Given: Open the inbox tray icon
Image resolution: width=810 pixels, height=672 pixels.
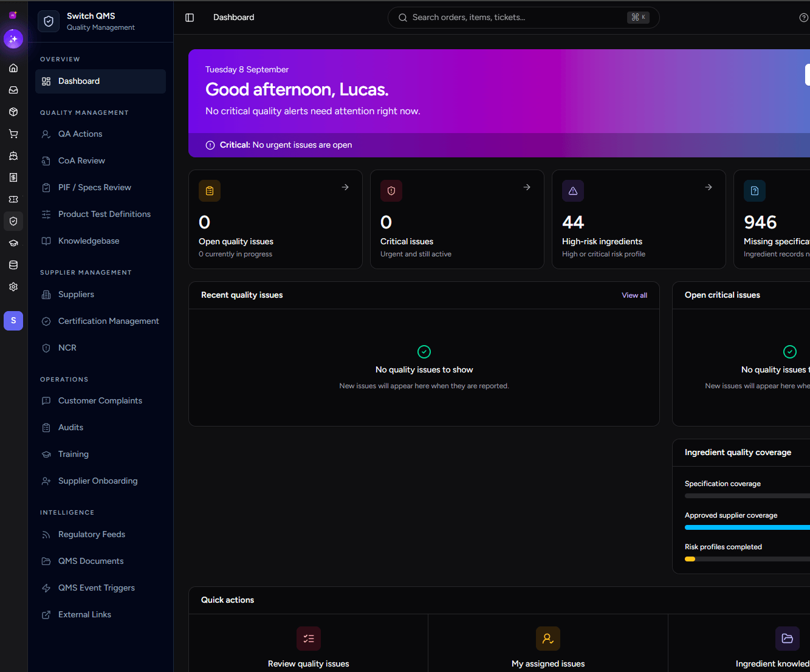Looking at the screenshot, I should click(x=13, y=90).
